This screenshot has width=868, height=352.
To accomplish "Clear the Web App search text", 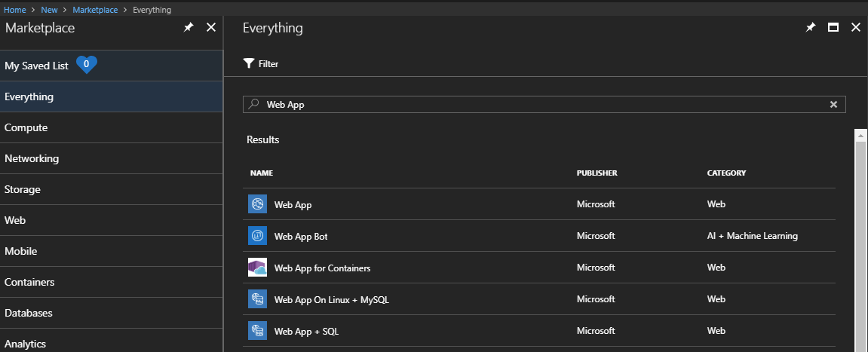I will (833, 104).
